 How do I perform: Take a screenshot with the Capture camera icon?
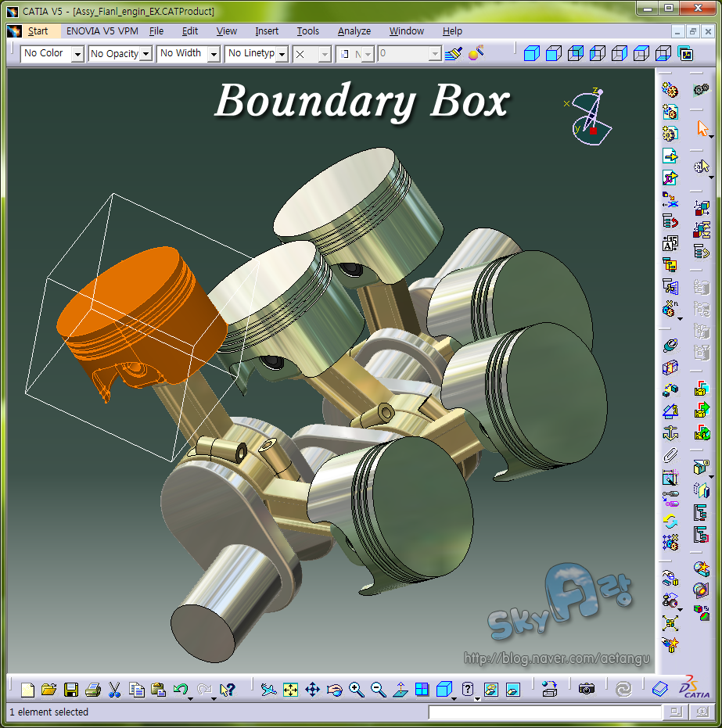click(587, 688)
